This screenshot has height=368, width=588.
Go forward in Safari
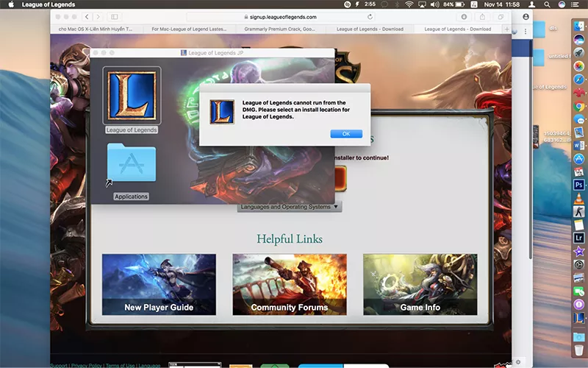[x=98, y=17]
